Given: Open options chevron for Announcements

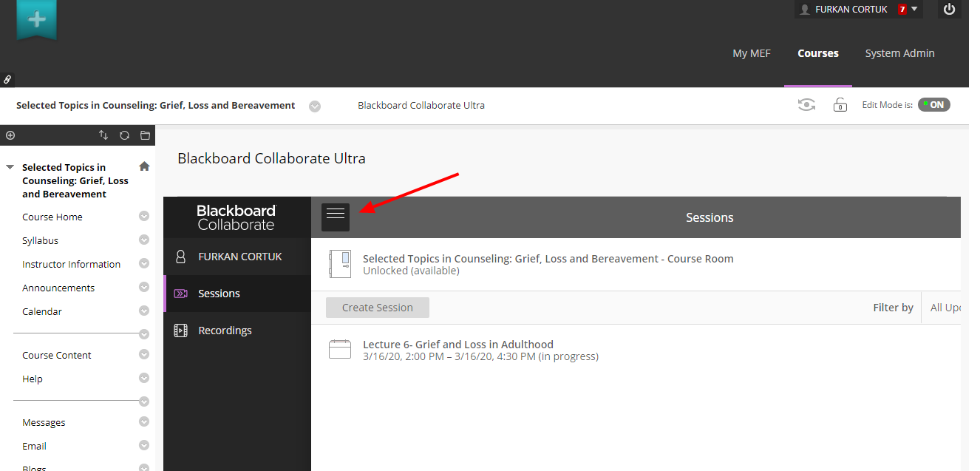Looking at the screenshot, I should [x=144, y=287].
